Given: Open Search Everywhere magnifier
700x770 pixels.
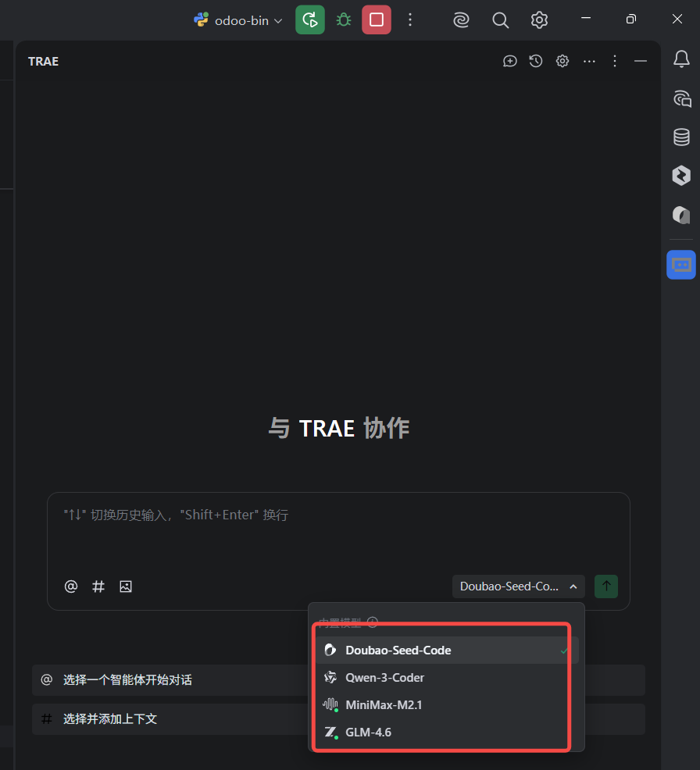Looking at the screenshot, I should [500, 20].
